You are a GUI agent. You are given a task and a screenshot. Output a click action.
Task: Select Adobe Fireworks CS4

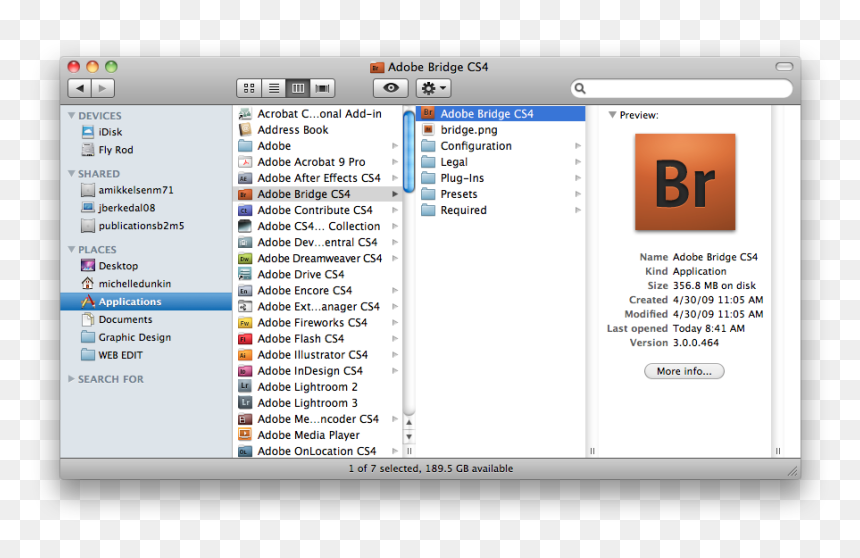318,322
